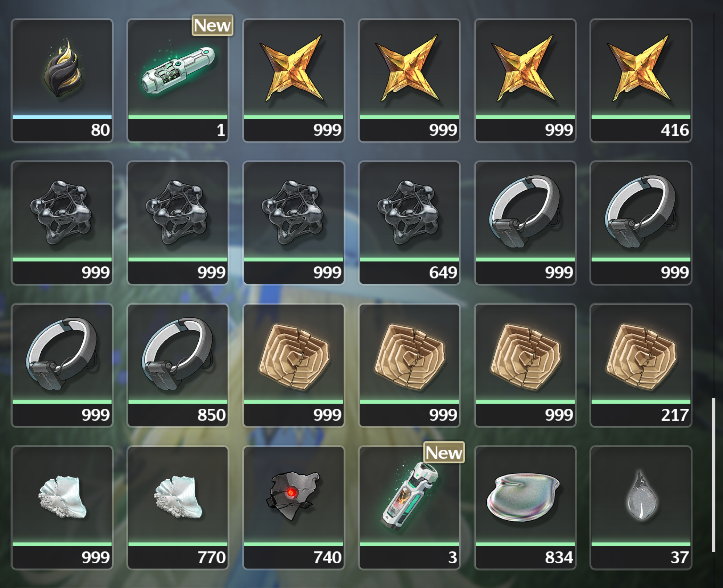The height and width of the screenshot is (588, 723).
Task: Click the inventory vertical scrollbar thumb
Action: (714, 474)
